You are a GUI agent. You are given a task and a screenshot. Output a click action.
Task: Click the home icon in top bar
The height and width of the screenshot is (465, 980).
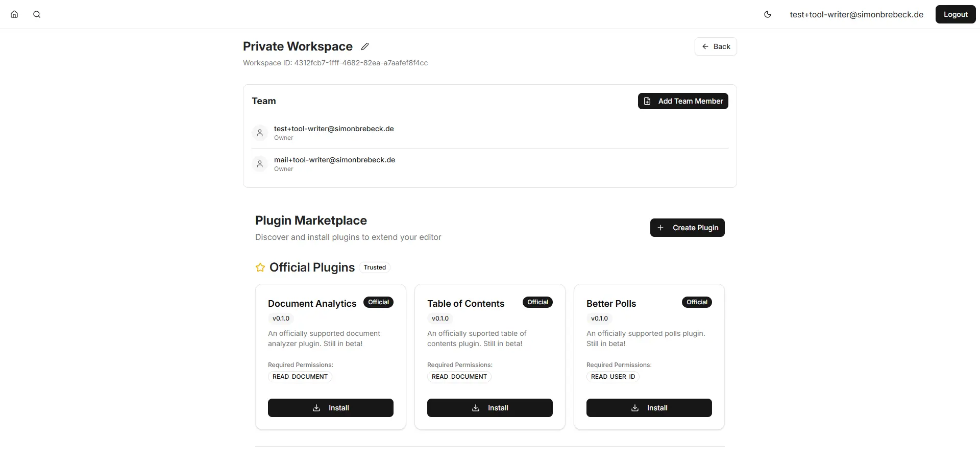[14, 14]
